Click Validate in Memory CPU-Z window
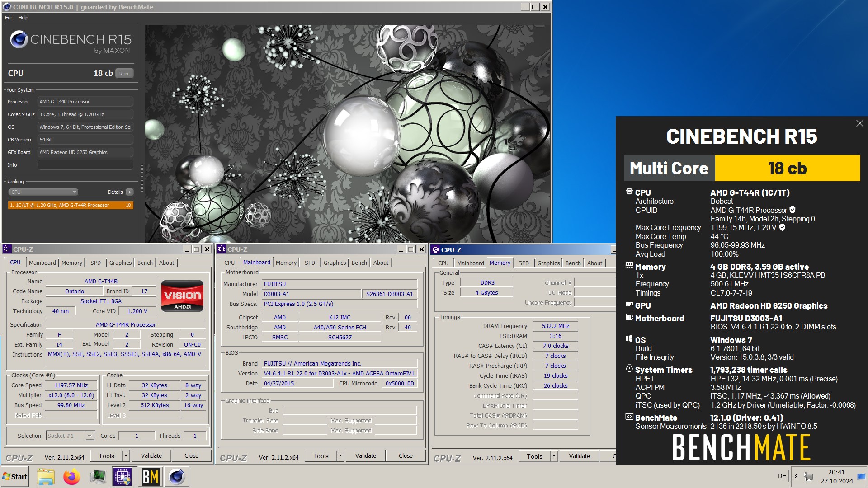This screenshot has width=868, height=488. tap(580, 456)
